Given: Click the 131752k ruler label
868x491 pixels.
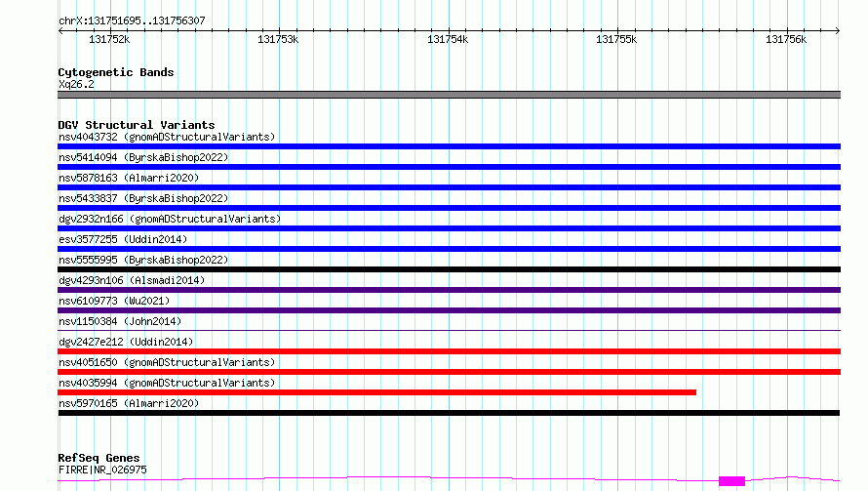Looking at the screenshot, I should click(109, 39).
